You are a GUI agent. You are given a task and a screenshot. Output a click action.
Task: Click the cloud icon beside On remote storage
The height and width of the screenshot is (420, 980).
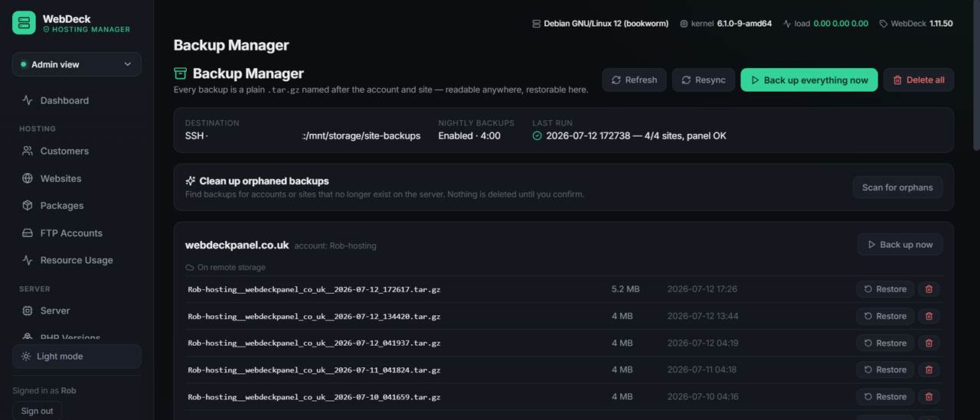[x=190, y=268]
